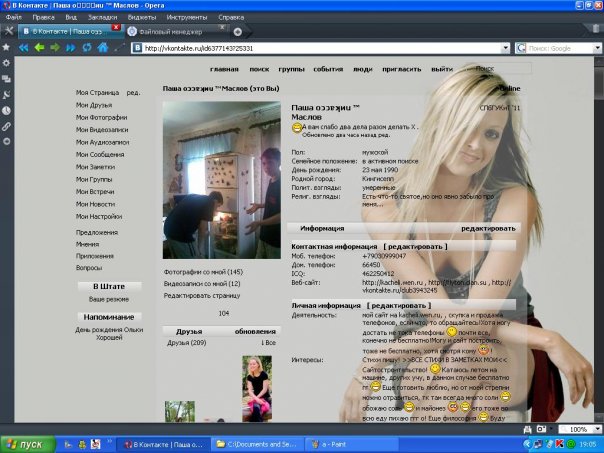Click the closed tabs trash icon
The height and width of the screenshot is (453, 604).
point(596,29)
